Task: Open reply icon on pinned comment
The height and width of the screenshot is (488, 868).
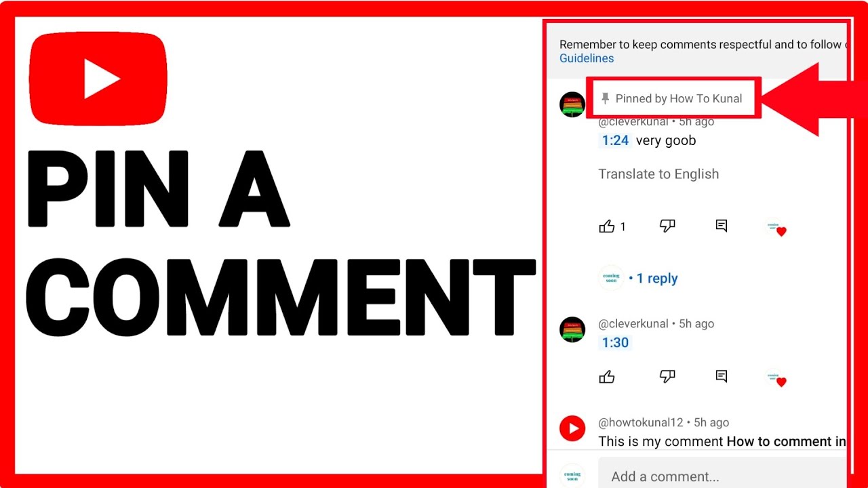Action: pos(722,226)
